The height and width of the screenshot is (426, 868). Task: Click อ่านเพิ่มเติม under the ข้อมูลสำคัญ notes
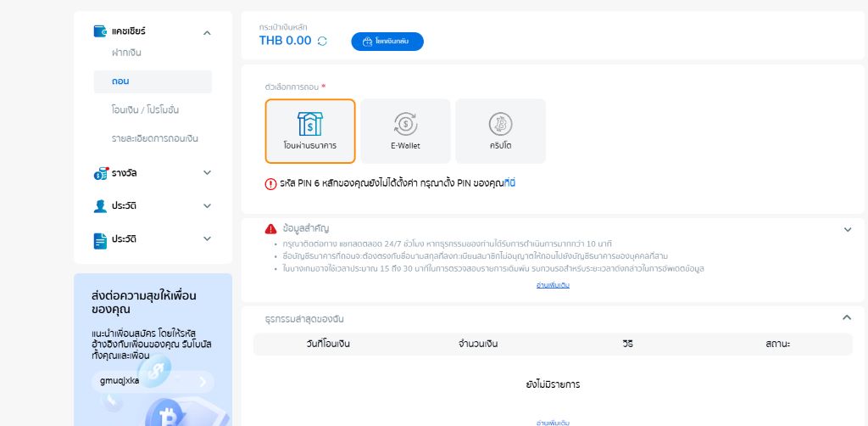(553, 285)
